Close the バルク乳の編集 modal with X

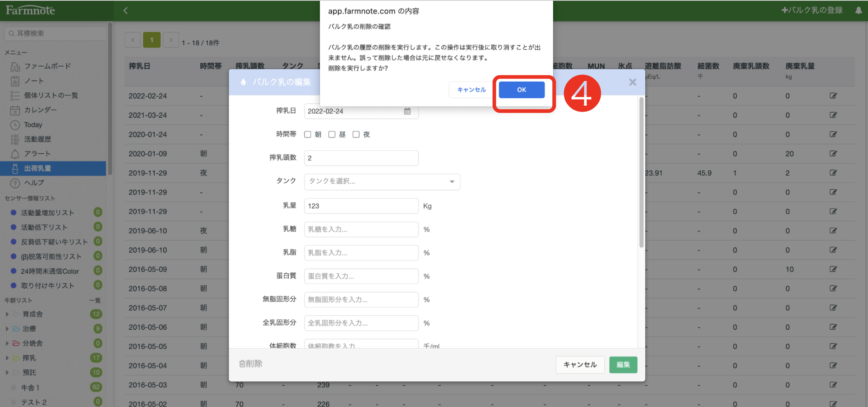click(633, 82)
